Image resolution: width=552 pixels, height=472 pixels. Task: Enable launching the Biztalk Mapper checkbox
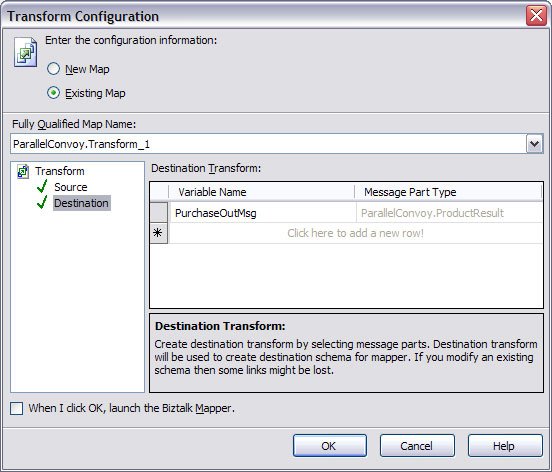point(17,409)
